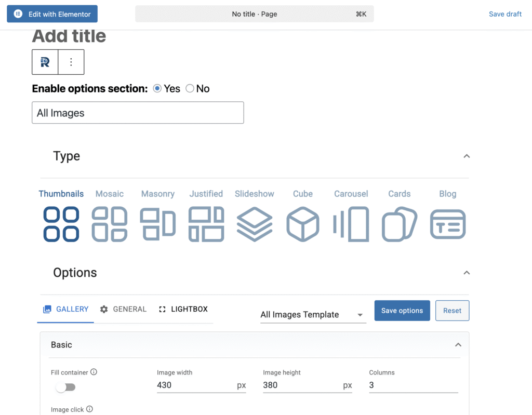Image resolution: width=532 pixels, height=415 pixels.
Task: Choose the Mosaic layout icon
Action: coord(110,224)
